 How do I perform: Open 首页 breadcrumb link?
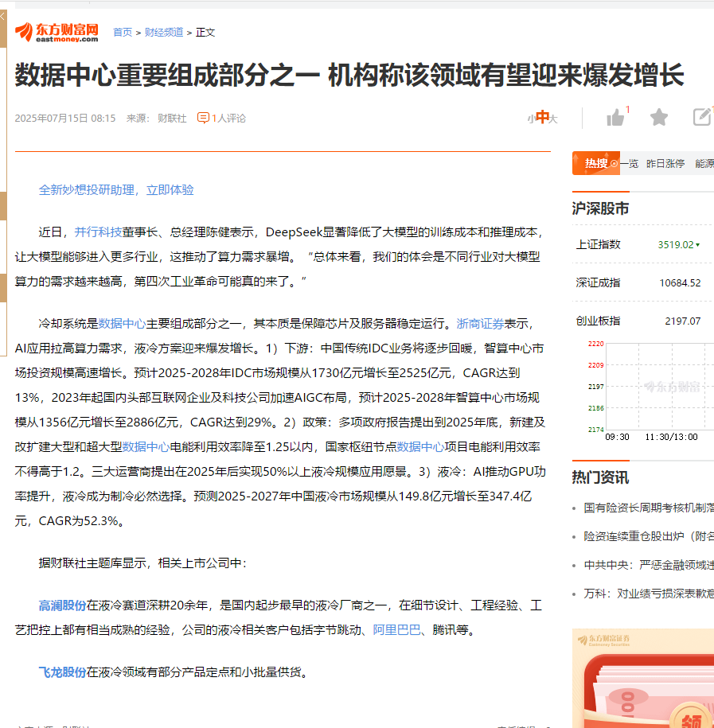point(123,33)
